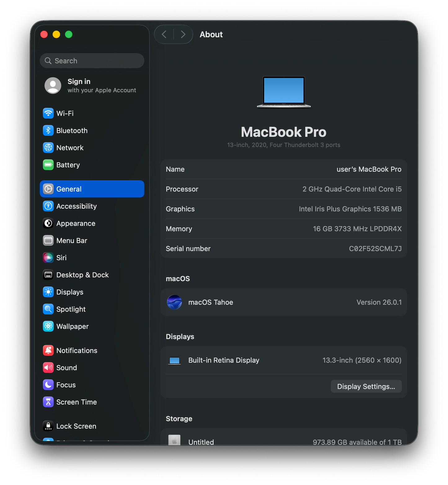Click the Focus moon icon
The height and width of the screenshot is (485, 448).
[48, 385]
